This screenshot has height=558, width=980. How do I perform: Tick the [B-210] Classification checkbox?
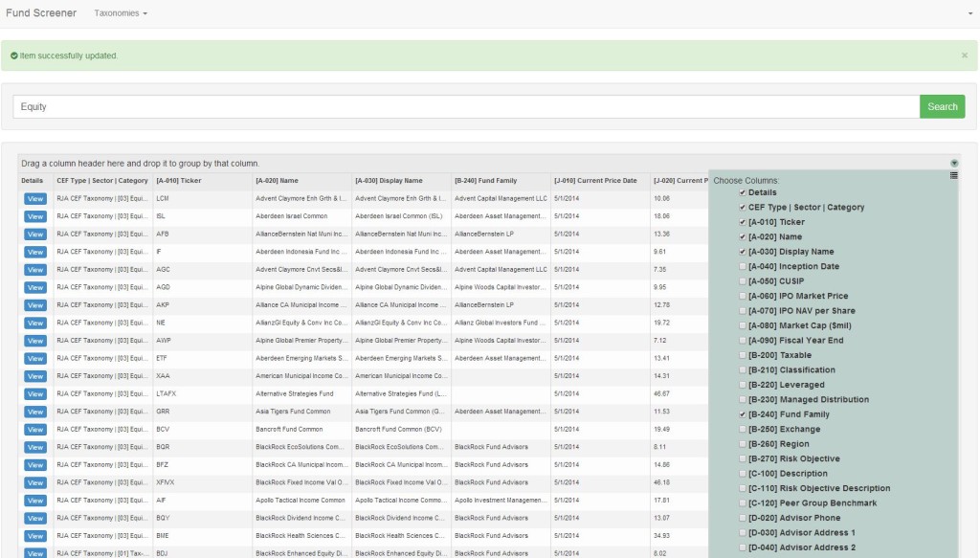click(743, 369)
